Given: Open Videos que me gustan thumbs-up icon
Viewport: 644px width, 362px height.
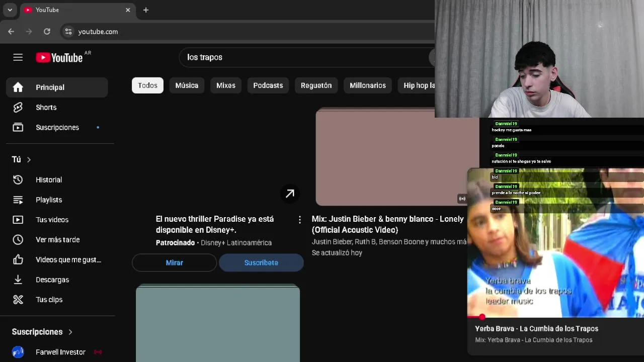Looking at the screenshot, I should [18, 260].
